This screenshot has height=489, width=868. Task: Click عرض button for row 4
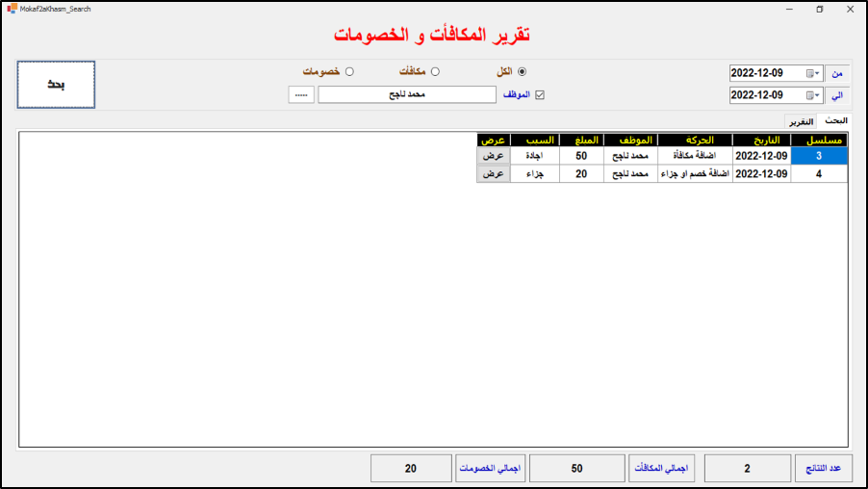pyautogui.click(x=493, y=174)
